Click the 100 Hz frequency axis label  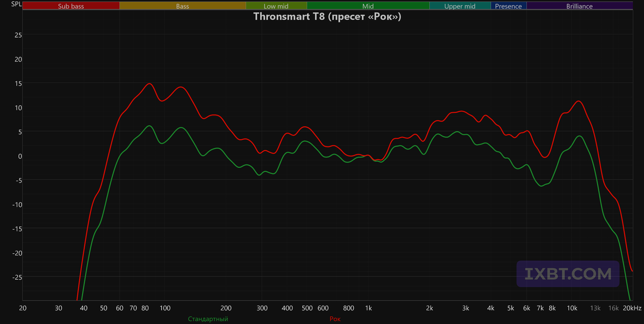(x=165, y=308)
